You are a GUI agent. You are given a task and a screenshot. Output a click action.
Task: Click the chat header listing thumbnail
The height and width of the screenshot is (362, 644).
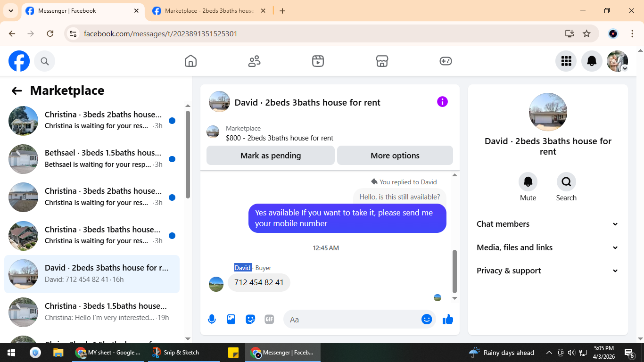pos(219,102)
